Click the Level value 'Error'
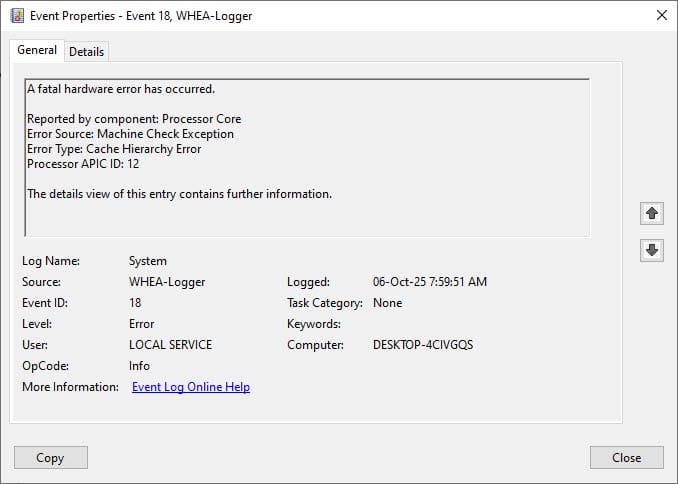The height and width of the screenshot is (484, 678). 142,324
